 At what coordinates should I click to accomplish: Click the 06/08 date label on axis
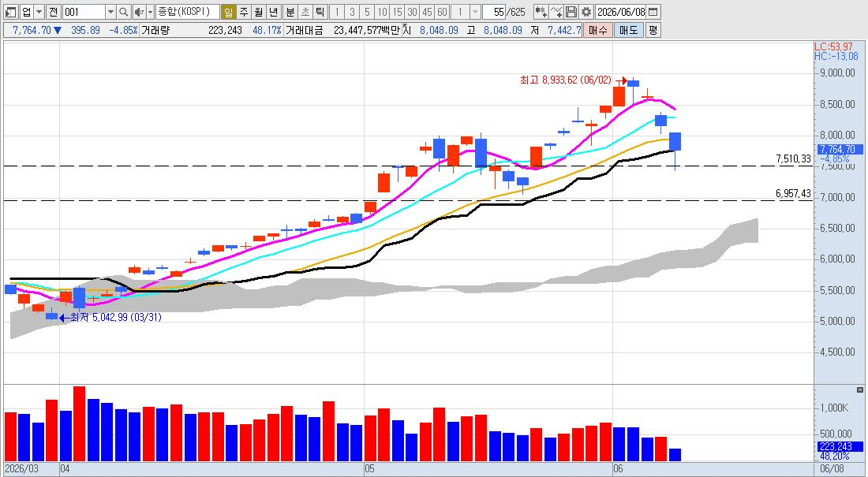(x=832, y=468)
